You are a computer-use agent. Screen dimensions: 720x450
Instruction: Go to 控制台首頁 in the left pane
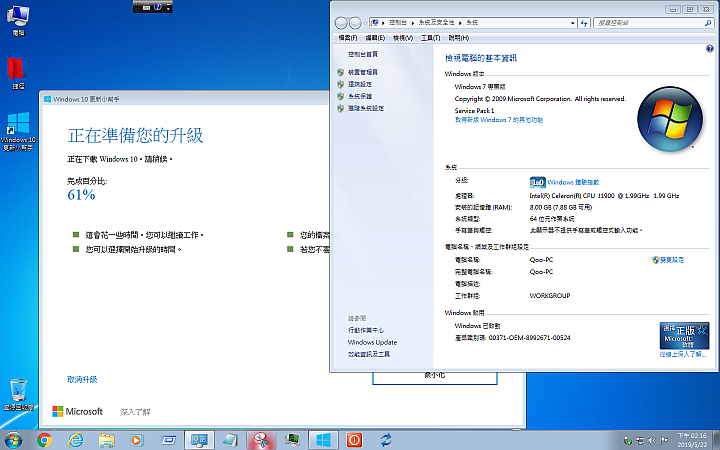click(x=363, y=54)
